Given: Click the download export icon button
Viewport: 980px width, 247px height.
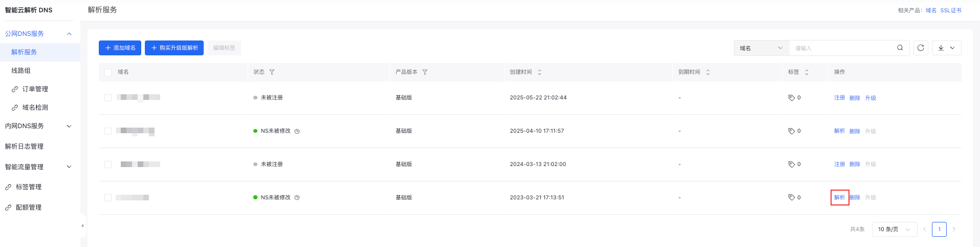Looking at the screenshot, I should 941,48.
